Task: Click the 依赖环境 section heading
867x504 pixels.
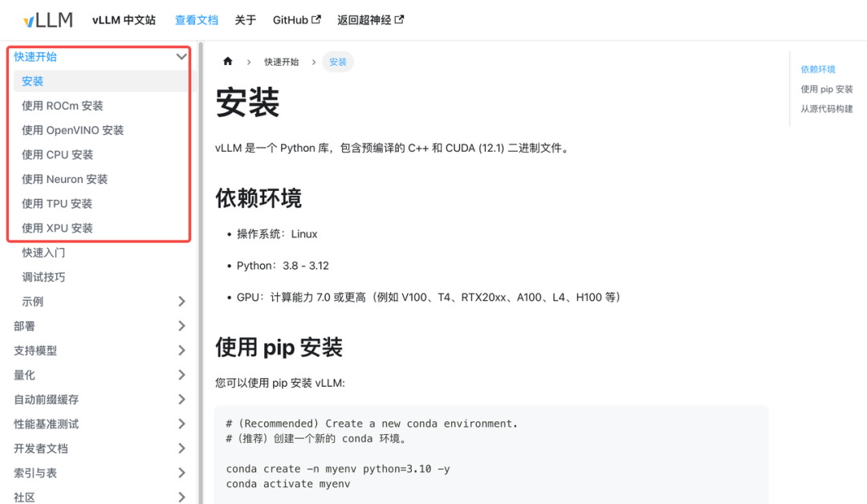Action: point(258,198)
